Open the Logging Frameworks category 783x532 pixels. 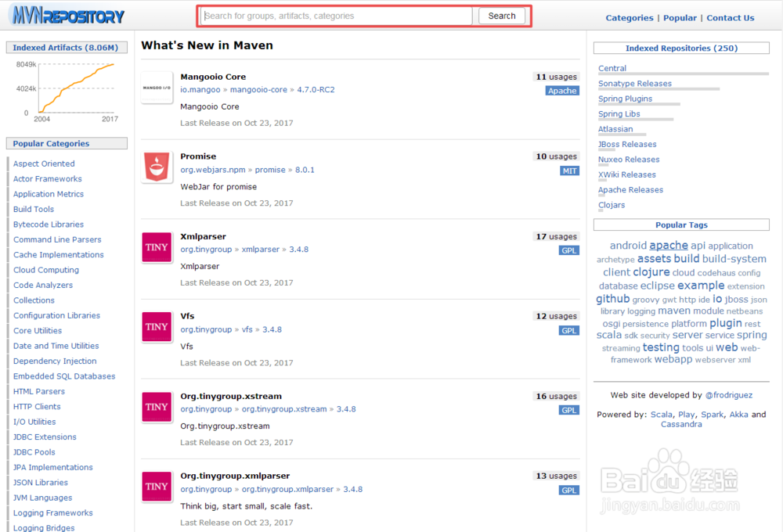coord(53,513)
